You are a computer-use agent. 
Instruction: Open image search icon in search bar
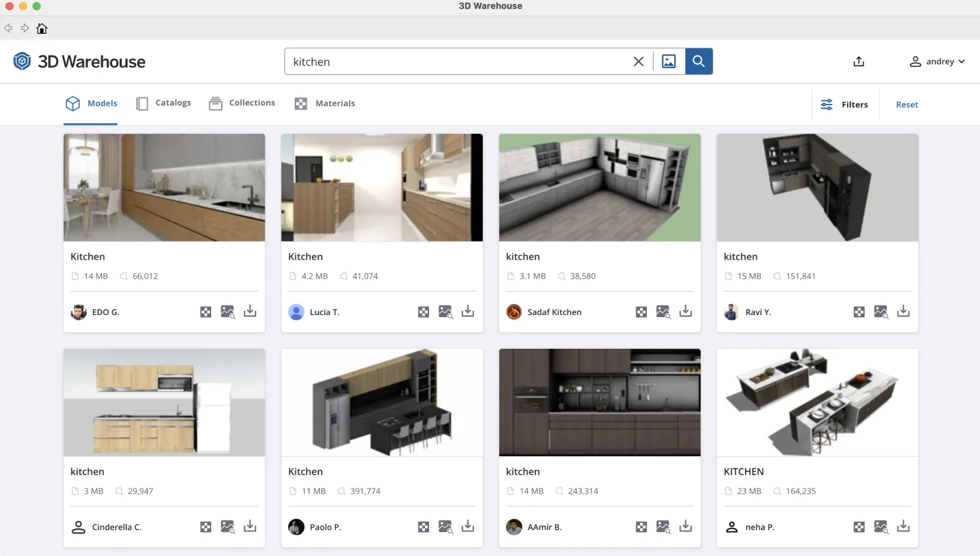pyautogui.click(x=669, y=62)
